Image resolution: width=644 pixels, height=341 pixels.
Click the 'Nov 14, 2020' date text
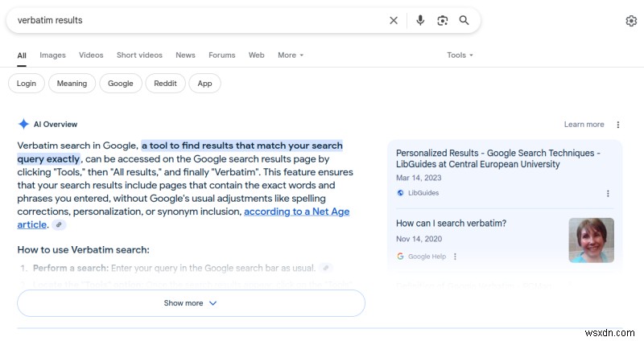tap(419, 239)
